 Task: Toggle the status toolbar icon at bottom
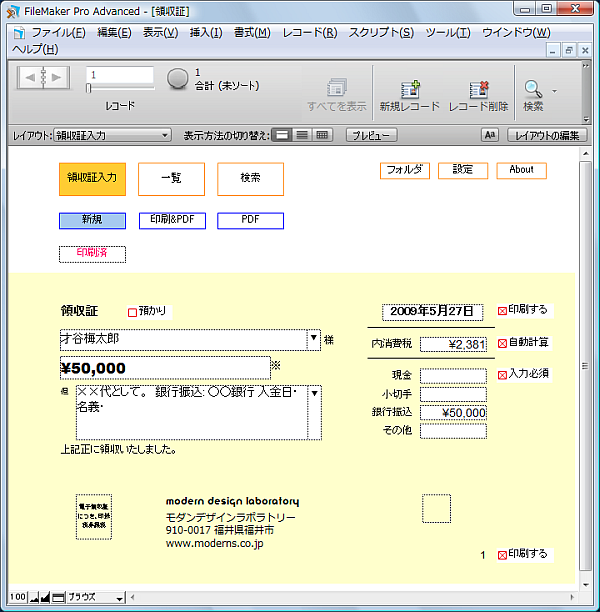pos(59,597)
